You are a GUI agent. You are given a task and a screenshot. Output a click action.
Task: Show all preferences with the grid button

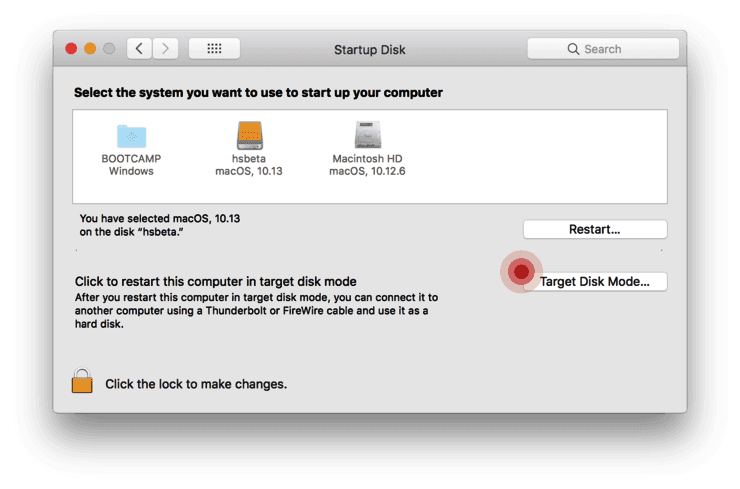214,49
